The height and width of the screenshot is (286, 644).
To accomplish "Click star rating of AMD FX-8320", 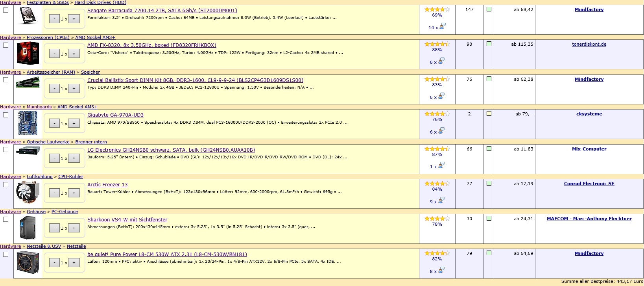I will (x=437, y=44).
